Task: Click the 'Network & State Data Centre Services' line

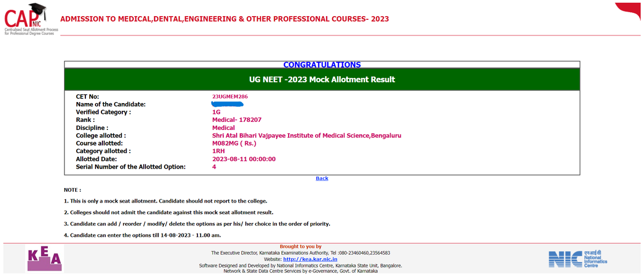Action: click(x=301, y=271)
